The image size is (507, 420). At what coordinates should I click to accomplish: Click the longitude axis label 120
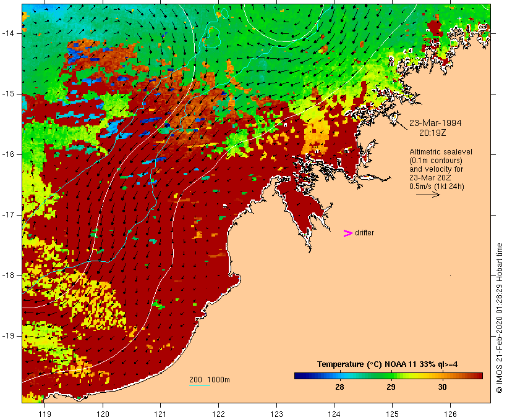pos(103,414)
